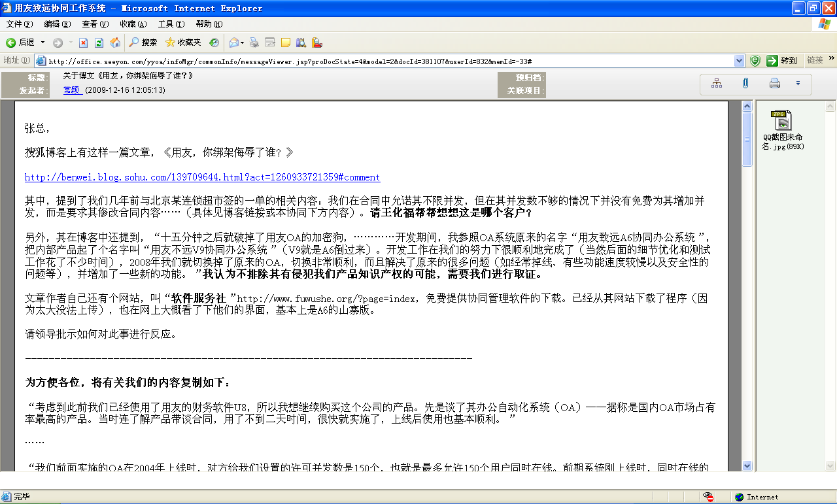Open the 编辑(E) menu
The width and height of the screenshot is (837, 504).
coord(57,24)
